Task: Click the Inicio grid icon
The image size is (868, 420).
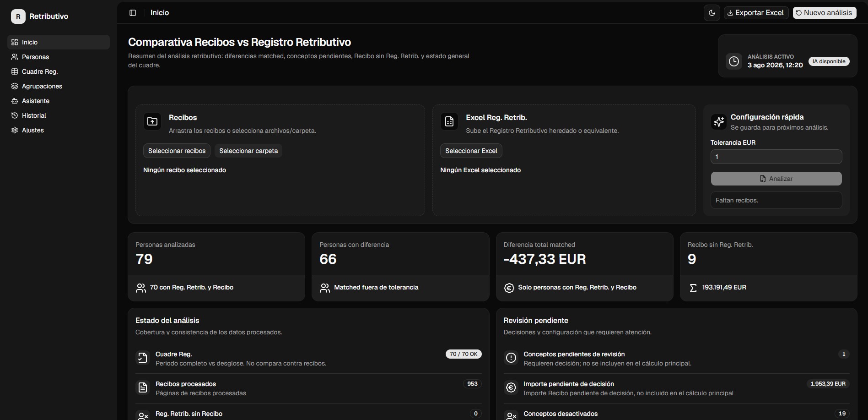Action: click(x=15, y=42)
